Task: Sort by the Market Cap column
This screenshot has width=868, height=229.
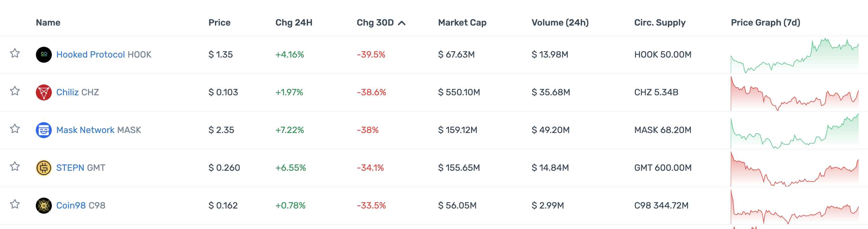Action: [462, 23]
